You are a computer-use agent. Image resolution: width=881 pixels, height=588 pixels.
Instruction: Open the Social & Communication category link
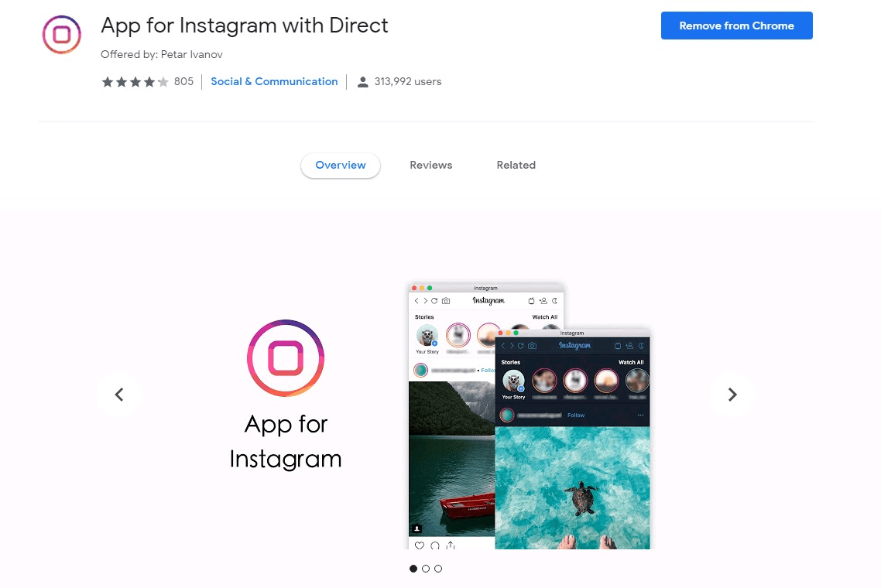(x=274, y=81)
